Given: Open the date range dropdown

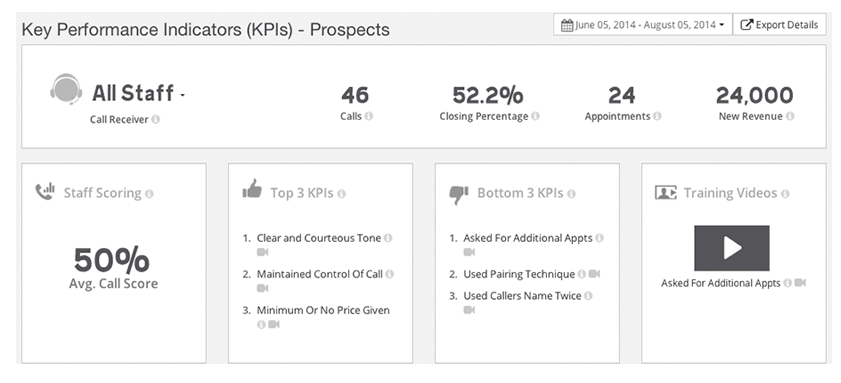Looking at the screenshot, I should pyautogui.click(x=643, y=25).
